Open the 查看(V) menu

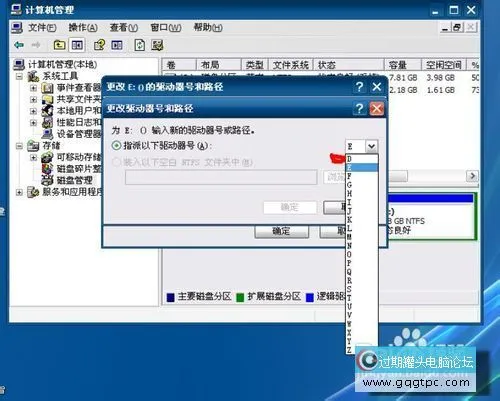click(x=124, y=27)
